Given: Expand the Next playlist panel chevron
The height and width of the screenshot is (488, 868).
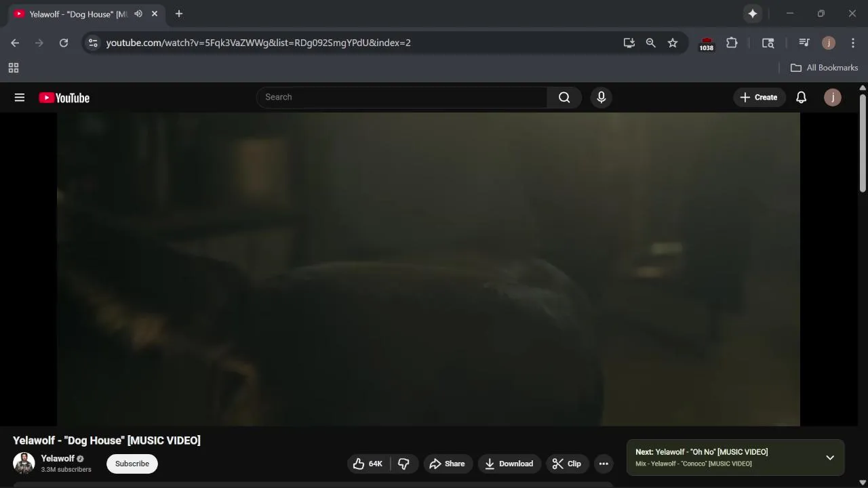Looking at the screenshot, I should [830, 457].
